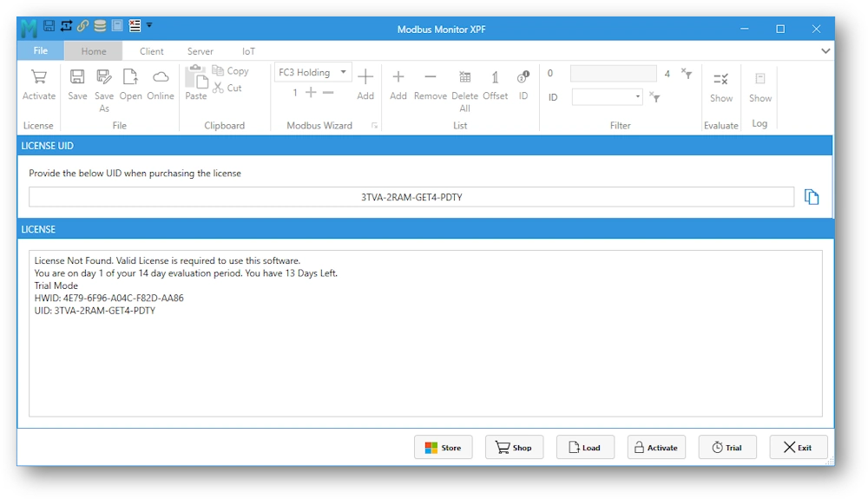Viewport: 868px width, 499px height.
Task: Click the Trial button
Action: pyautogui.click(x=727, y=448)
